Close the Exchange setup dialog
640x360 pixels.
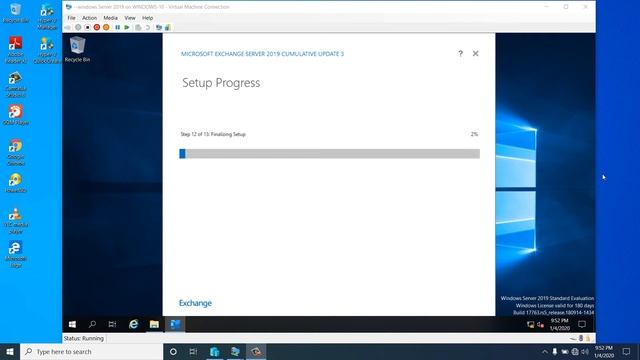coord(476,53)
